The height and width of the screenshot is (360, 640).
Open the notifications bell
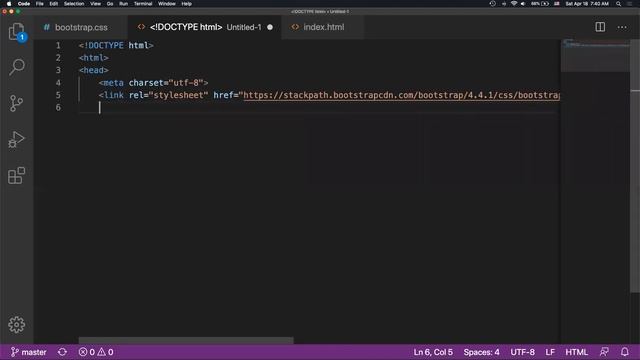point(624,352)
